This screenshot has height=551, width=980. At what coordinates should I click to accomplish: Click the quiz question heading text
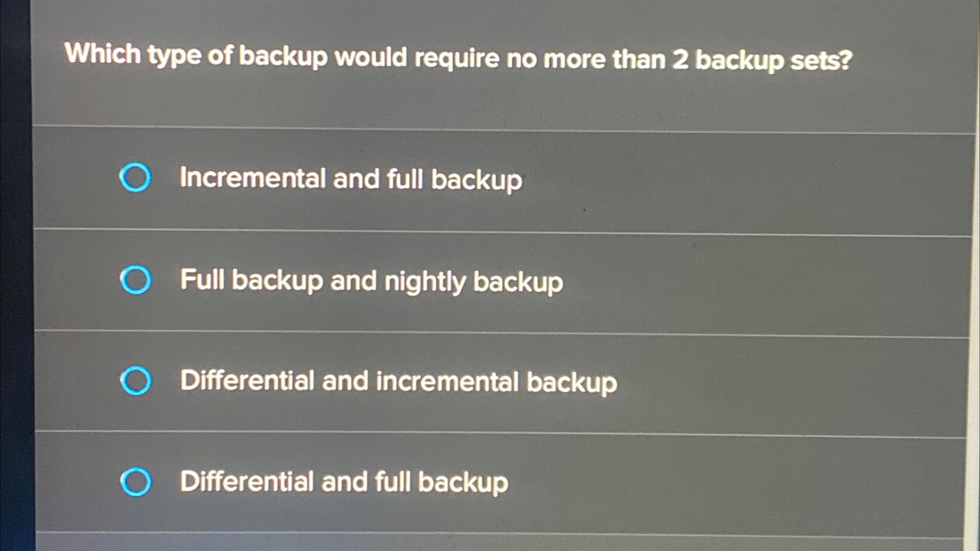pos(457,57)
